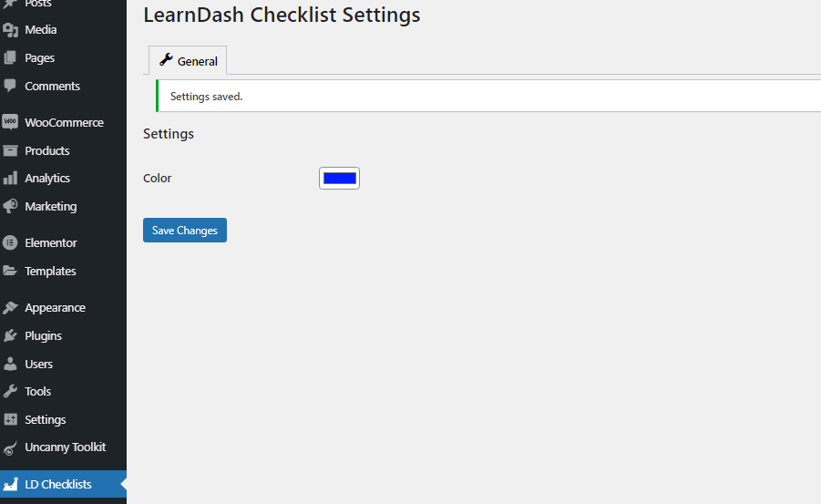Open WooCommerce menu label

click(65, 123)
